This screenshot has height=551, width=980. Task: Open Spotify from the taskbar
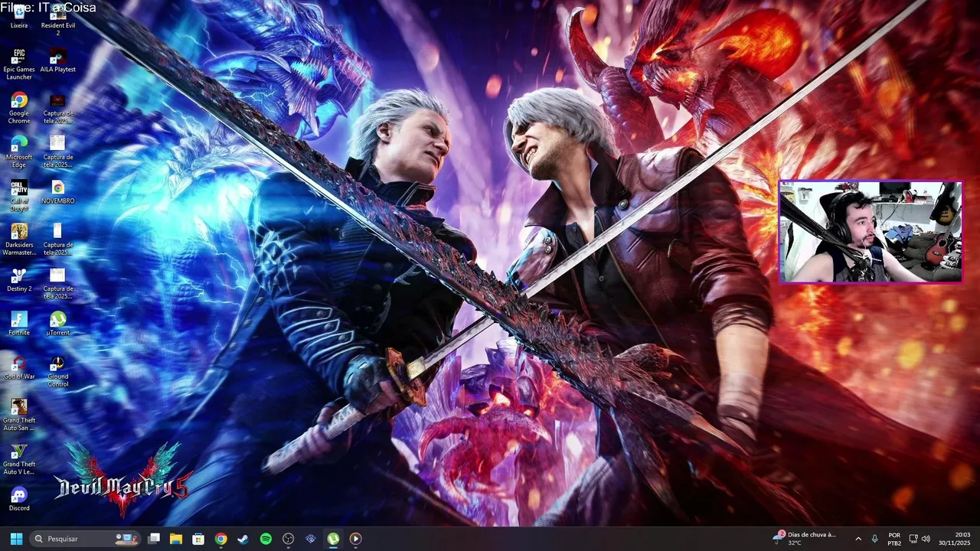pyautogui.click(x=266, y=539)
